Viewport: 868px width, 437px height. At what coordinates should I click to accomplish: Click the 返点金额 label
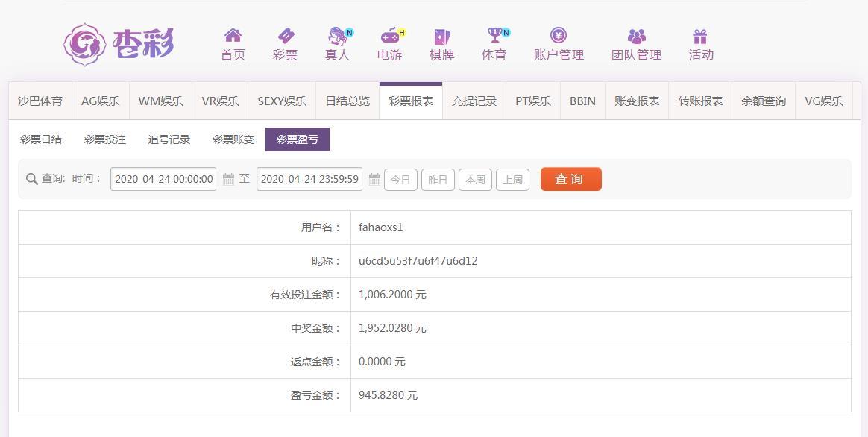tap(316, 362)
